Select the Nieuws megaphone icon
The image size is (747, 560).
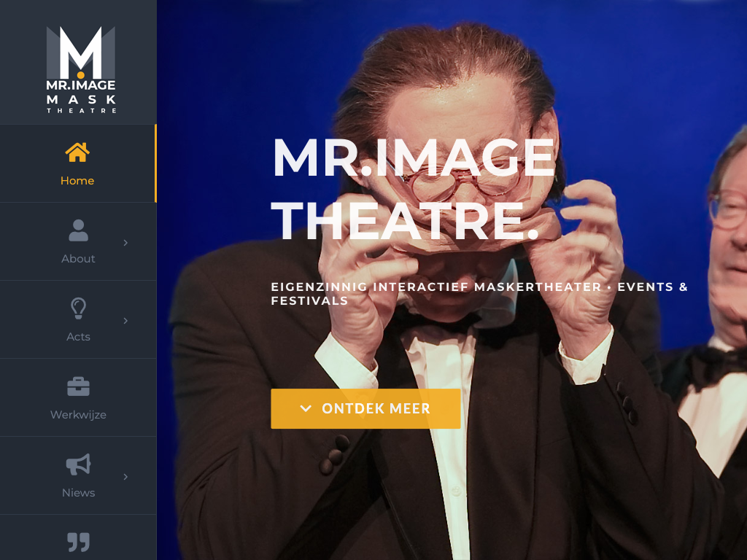click(78, 464)
